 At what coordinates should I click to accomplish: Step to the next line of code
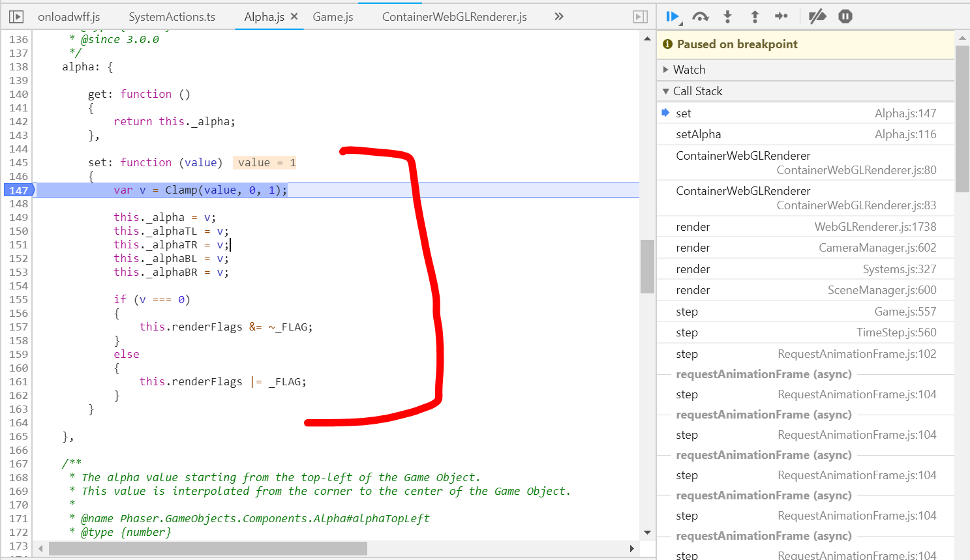781,16
